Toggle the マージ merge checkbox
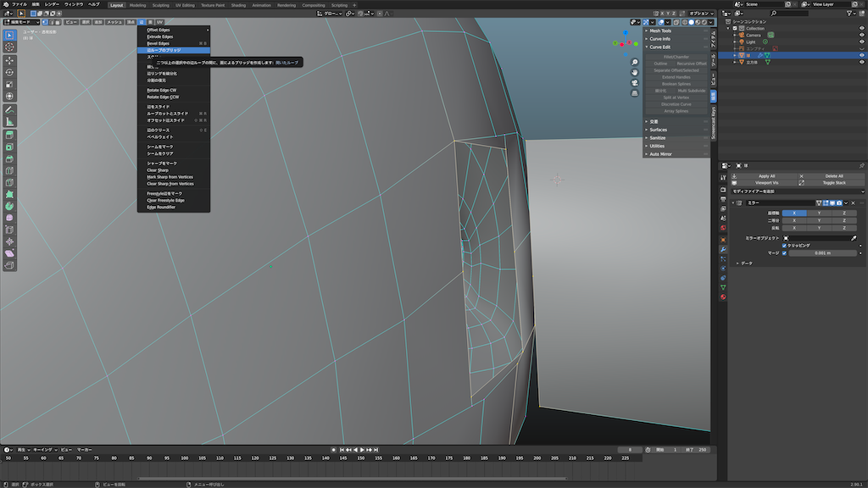This screenshot has height=488, width=868. click(x=784, y=252)
